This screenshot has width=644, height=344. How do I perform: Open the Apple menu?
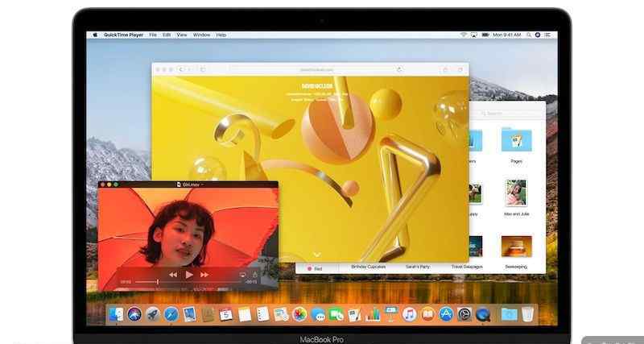(x=95, y=35)
